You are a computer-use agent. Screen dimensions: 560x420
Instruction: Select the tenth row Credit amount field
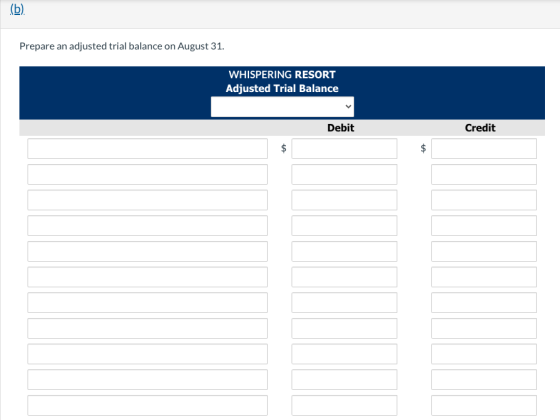click(x=484, y=380)
